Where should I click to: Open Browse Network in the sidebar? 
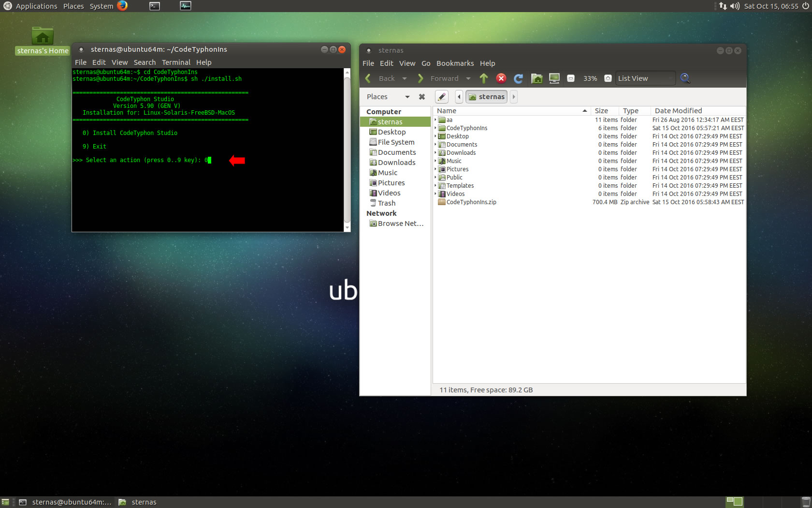point(395,224)
